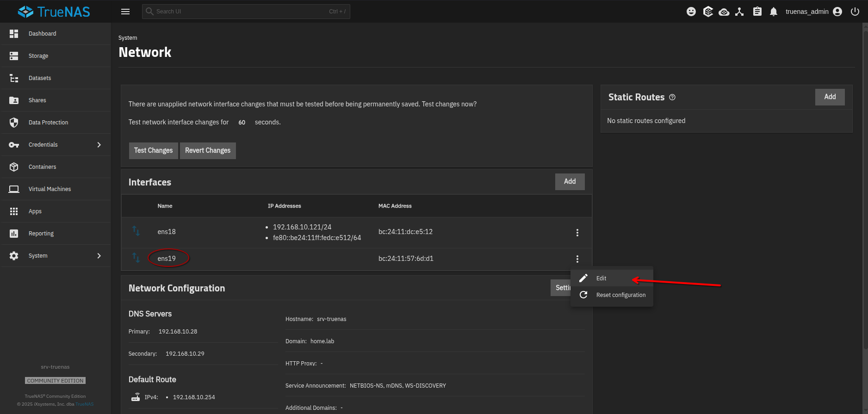Screen dimensions: 868x414
Task: Click the default route router icon
Action: [x=136, y=397]
